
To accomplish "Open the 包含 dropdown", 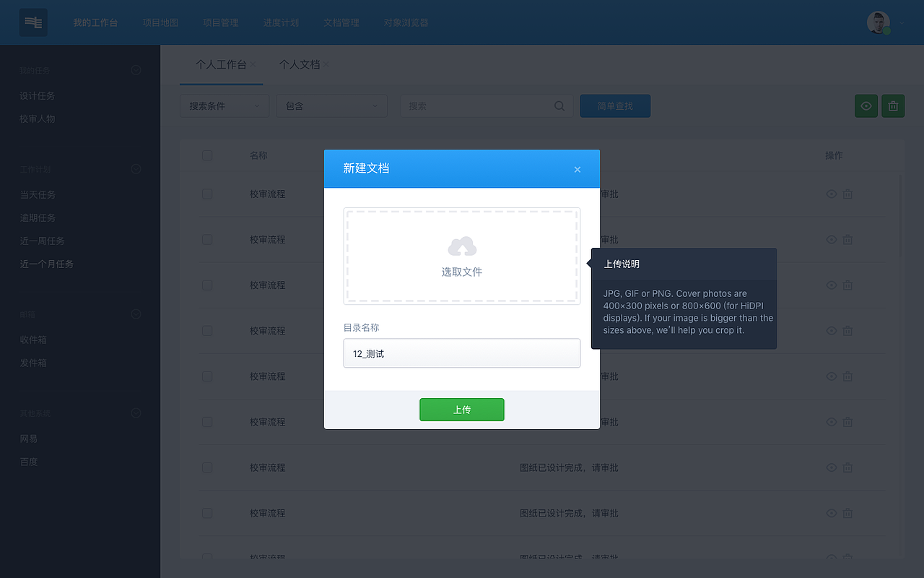I will pyautogui.click(x=332, y=105).
